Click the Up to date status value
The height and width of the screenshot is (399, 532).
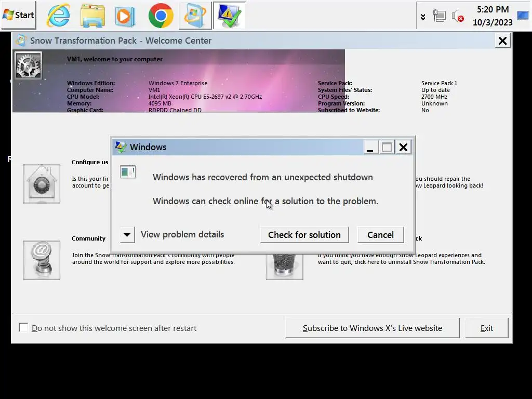coord(436,90)
